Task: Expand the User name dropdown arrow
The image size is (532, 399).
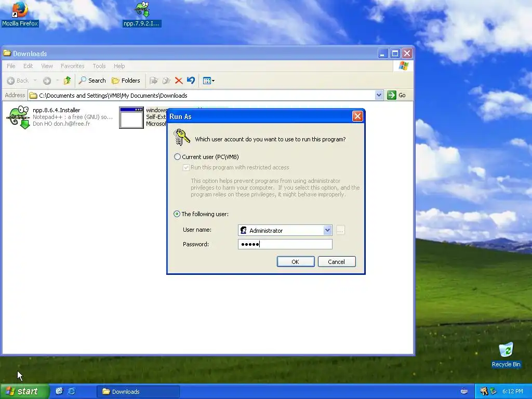Action: (327, 230)
